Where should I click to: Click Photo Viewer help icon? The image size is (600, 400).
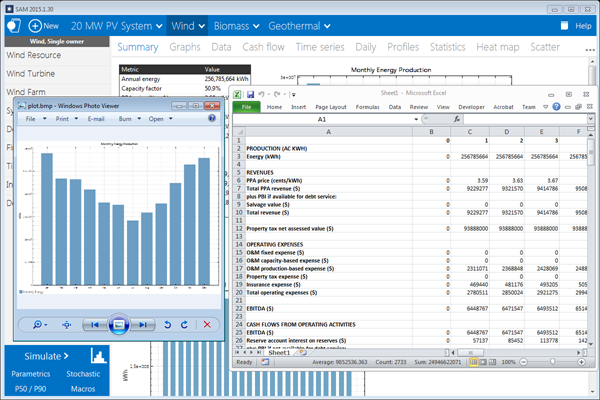212,118
